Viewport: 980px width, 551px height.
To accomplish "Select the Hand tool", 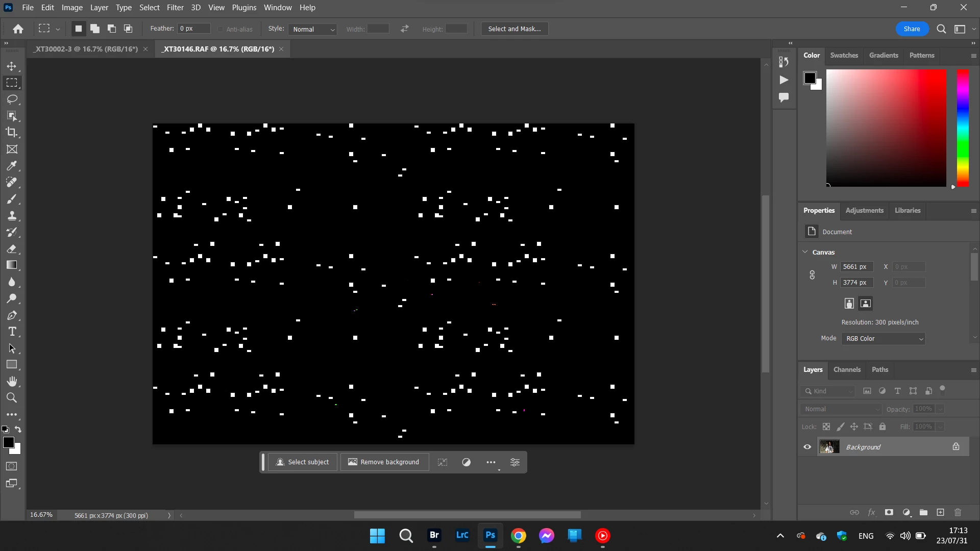I will point(12,381).
